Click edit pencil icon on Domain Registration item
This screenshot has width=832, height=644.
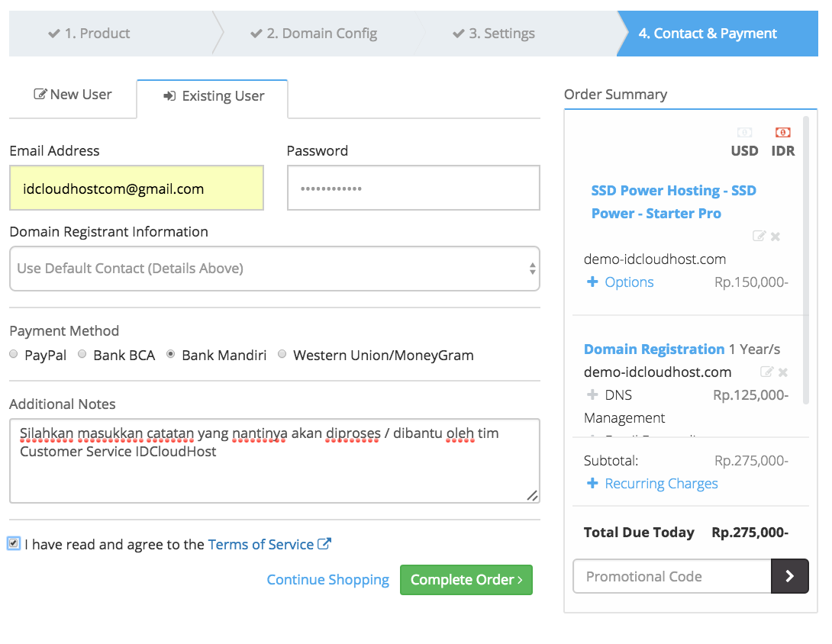(769, 372)
